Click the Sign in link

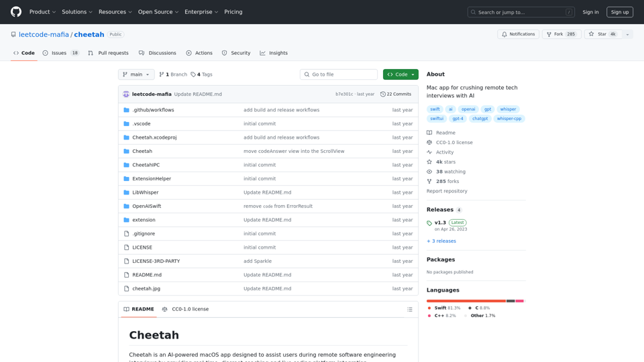(x=590, y=12)
